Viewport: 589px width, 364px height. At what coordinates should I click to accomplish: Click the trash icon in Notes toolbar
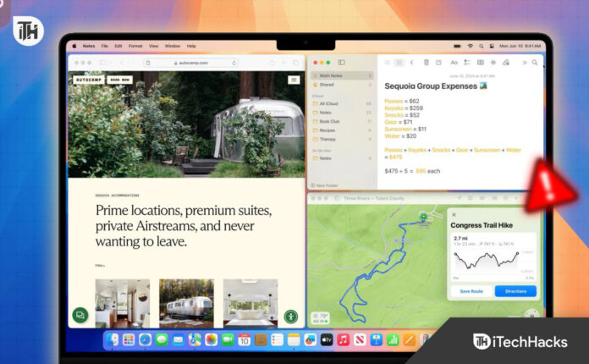click(x=426, y=63)
